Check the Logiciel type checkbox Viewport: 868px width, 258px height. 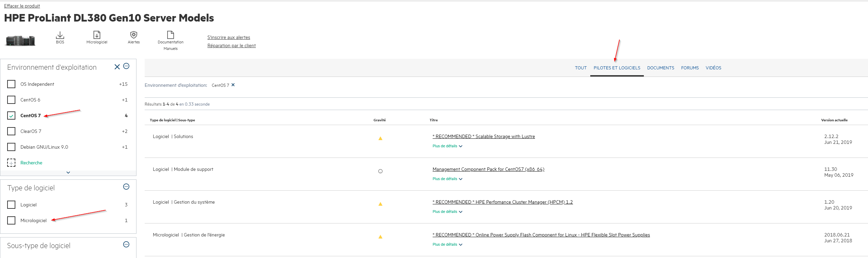click(x=11, y=205)
